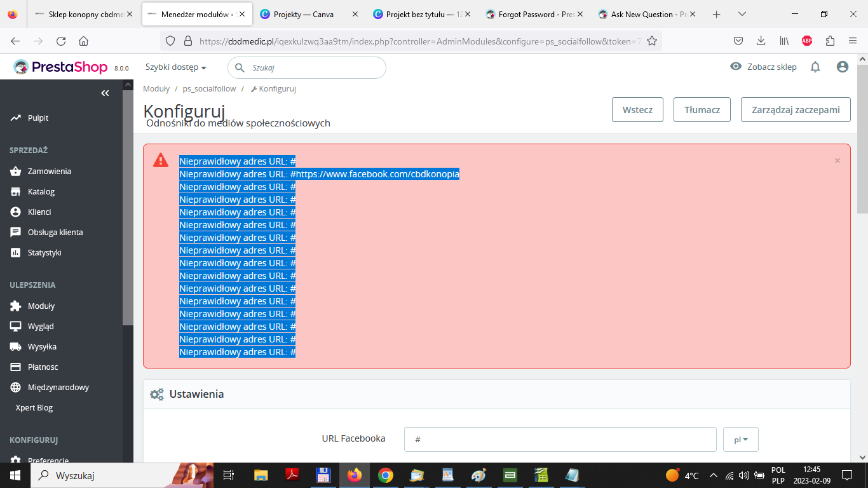Launch Adobe Acrobat from the taskbar
The height and width of the screenshot is (488, 868).
pyautogui.click(x=292, y=475)
